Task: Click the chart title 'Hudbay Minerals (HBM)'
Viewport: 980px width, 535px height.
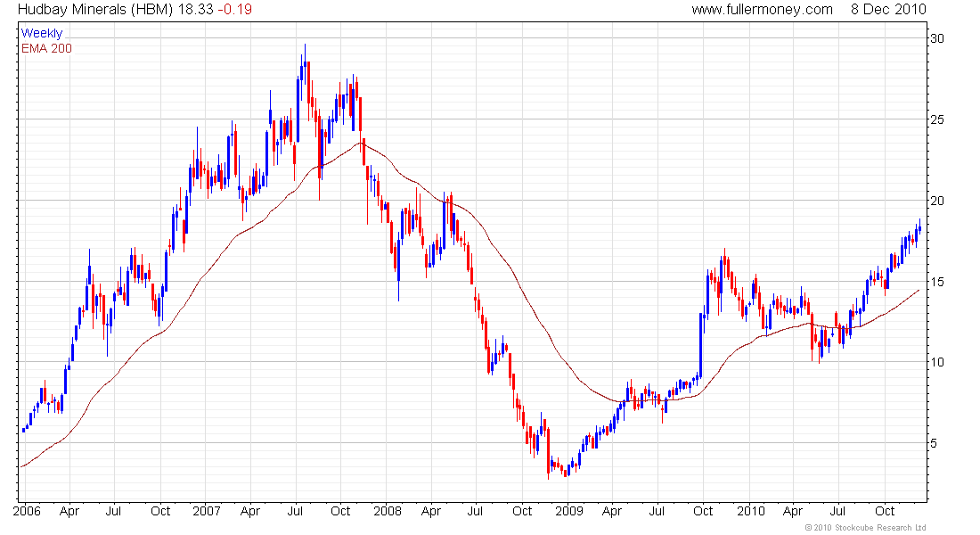Action: click(x=95, y=10)
